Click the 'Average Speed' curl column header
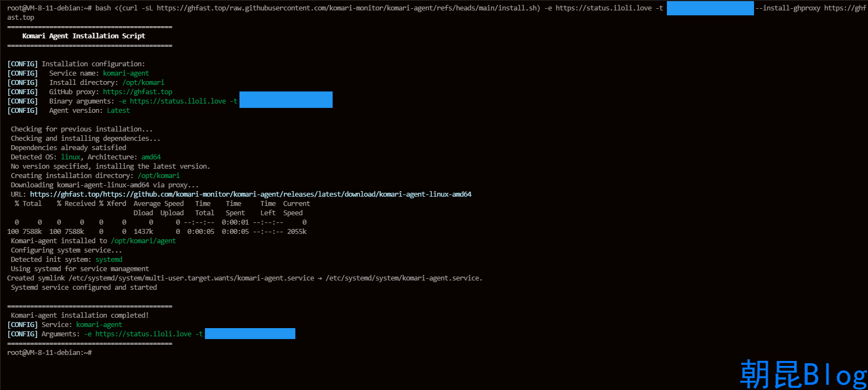 click(159, 204)
